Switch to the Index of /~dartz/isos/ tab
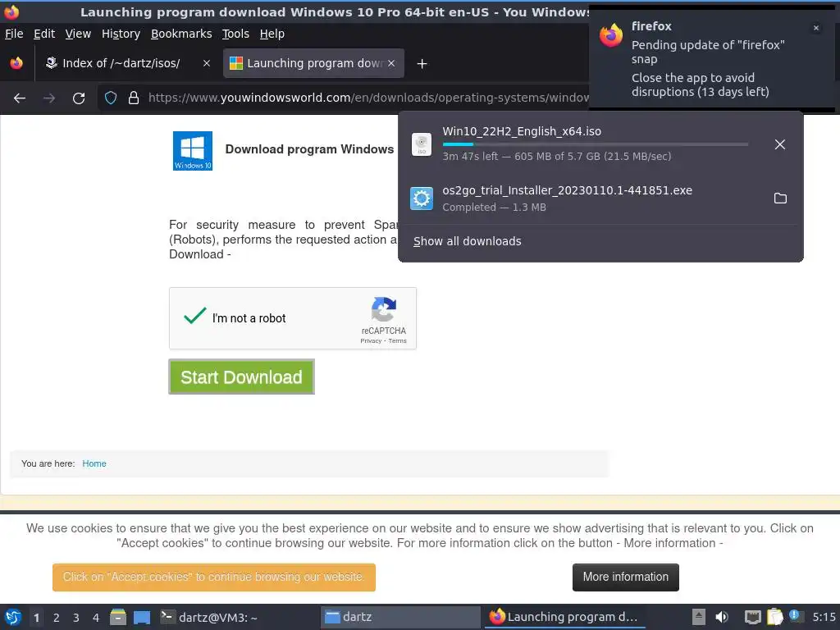The height and width of the screenshot is (630, 840). tap(127, 63)
